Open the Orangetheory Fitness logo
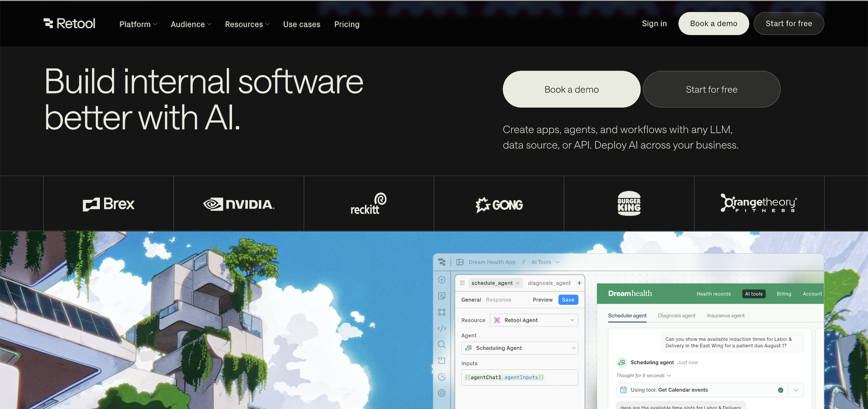This screenshot has width=868, height=409. [759, 203]
